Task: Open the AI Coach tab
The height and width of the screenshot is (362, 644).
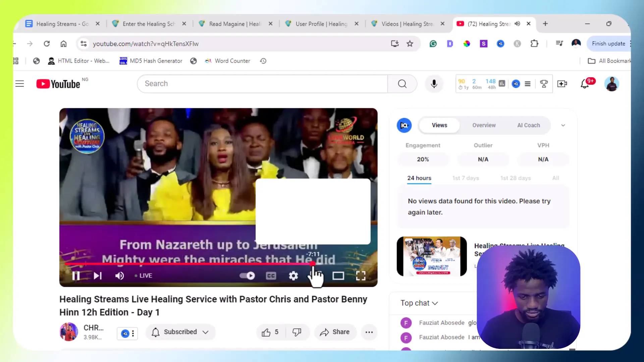Action: [x=529, y=125]
